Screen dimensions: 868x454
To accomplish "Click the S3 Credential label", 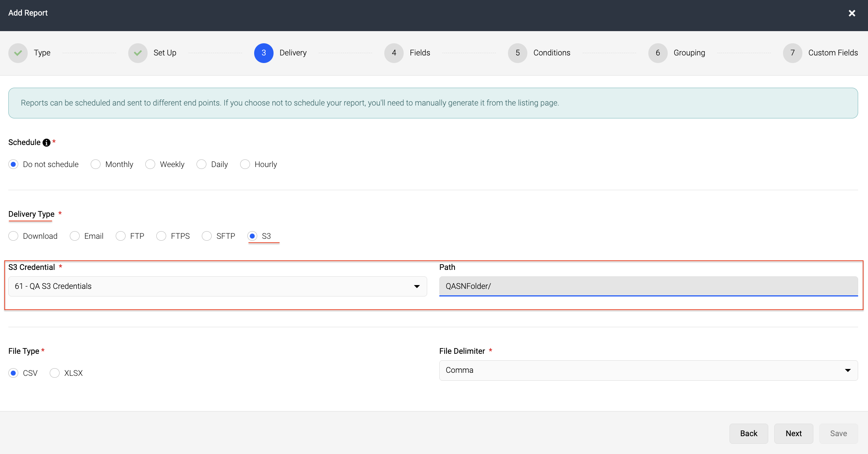I will 31,267.
